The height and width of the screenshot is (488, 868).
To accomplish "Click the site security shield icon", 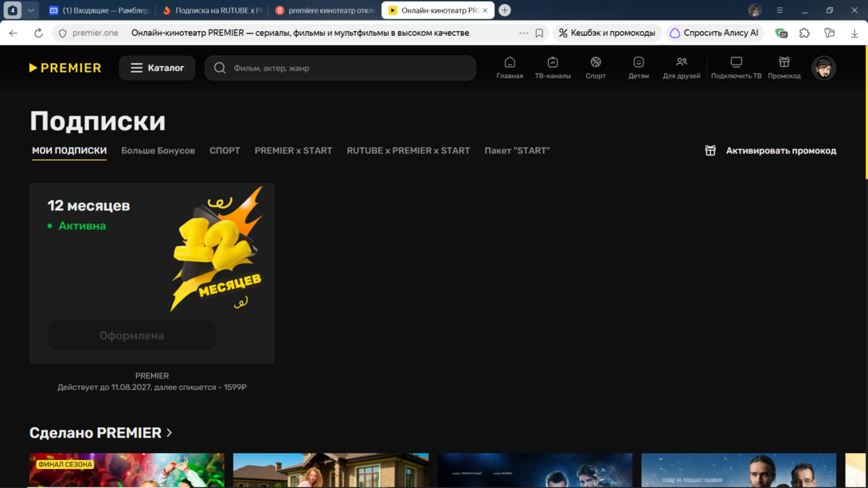I will [x=63, y=33].
